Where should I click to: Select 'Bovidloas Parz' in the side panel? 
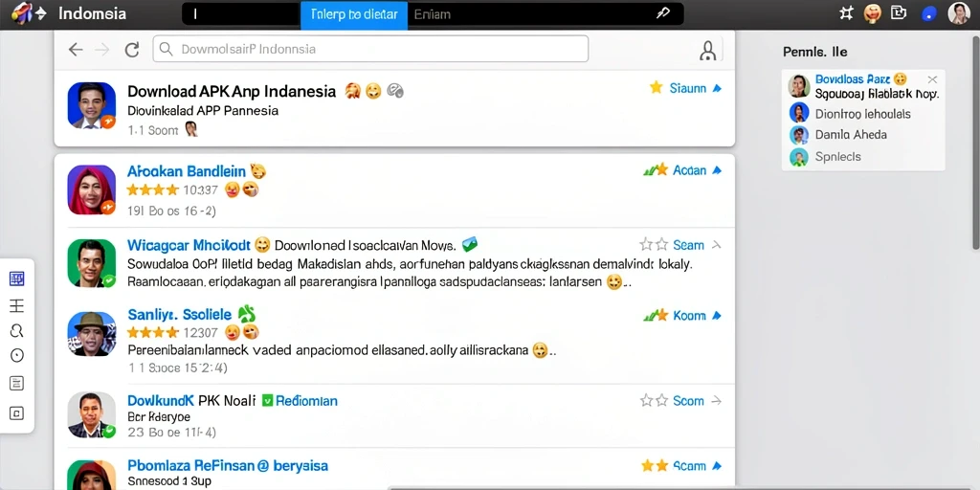[x=852, y=79]
